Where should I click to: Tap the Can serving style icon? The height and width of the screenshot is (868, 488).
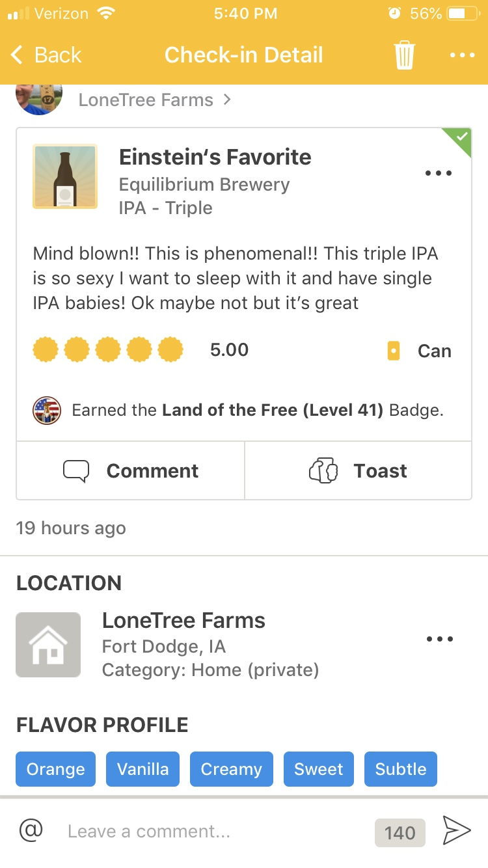393,351
